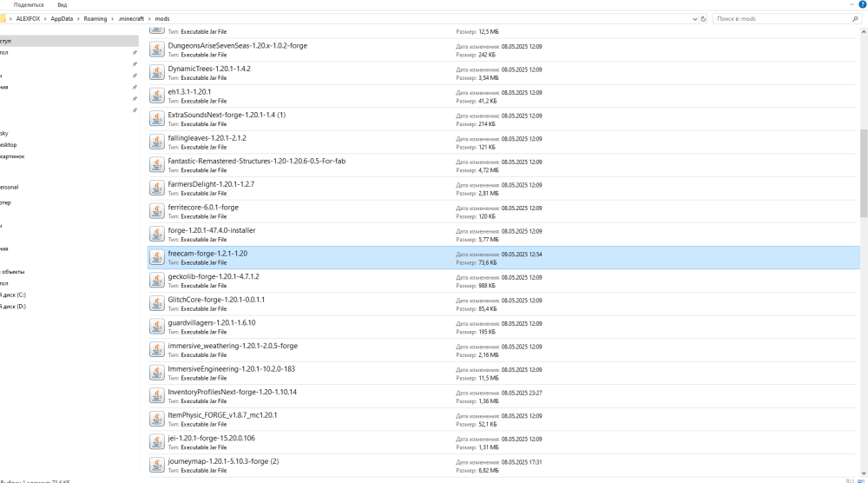Screen dimensions: 868x483
Task: Go to Roaming folder in address bar
Action: click(x=95, y=19)
